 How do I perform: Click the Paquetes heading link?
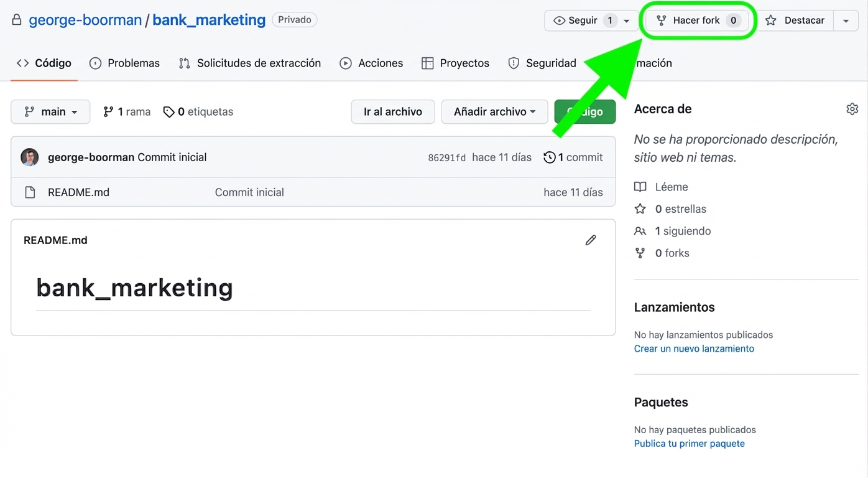661,402
